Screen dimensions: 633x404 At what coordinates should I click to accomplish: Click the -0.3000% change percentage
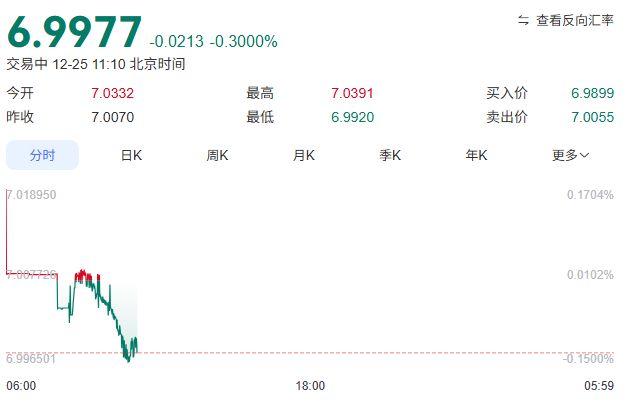pyautogui.click(x=243, y=41)
